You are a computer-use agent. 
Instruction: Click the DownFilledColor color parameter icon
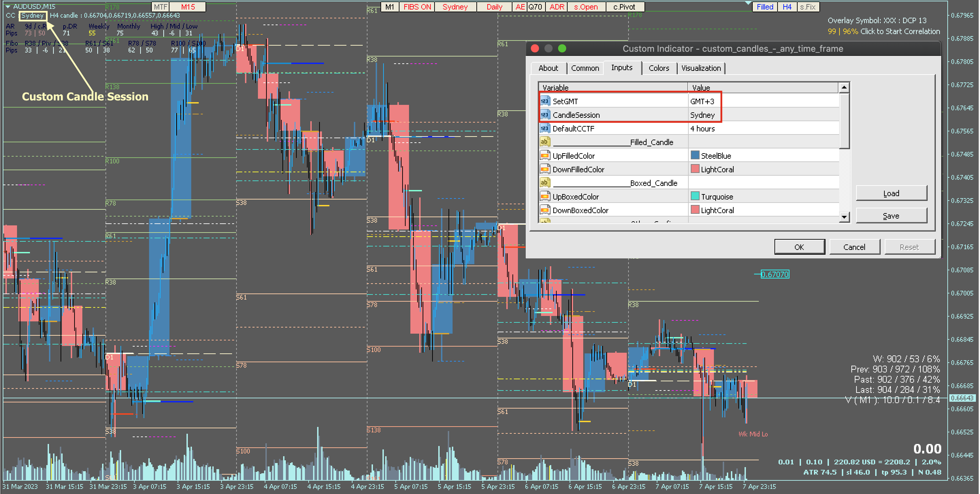(x=545, y=169)
